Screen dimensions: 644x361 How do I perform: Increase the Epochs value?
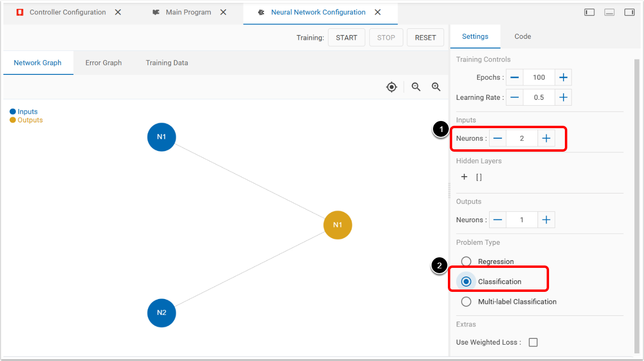click(563, 77)
